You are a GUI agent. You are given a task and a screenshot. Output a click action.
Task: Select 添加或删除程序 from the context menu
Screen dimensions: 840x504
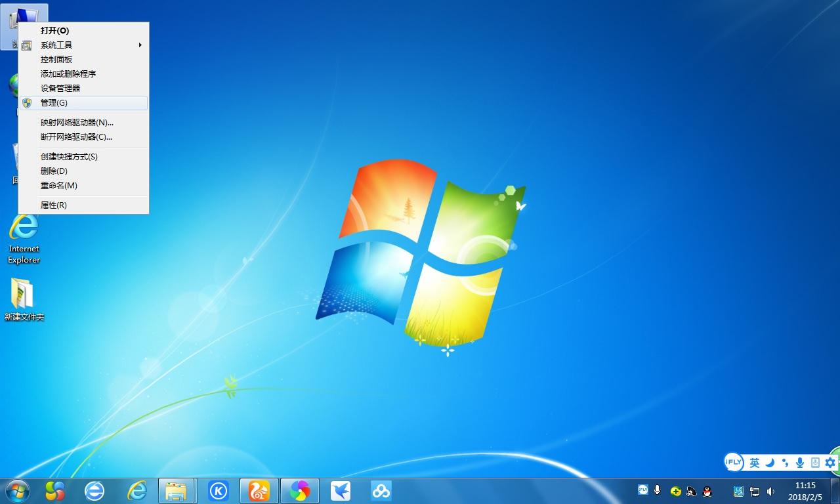tap(83, 74)
